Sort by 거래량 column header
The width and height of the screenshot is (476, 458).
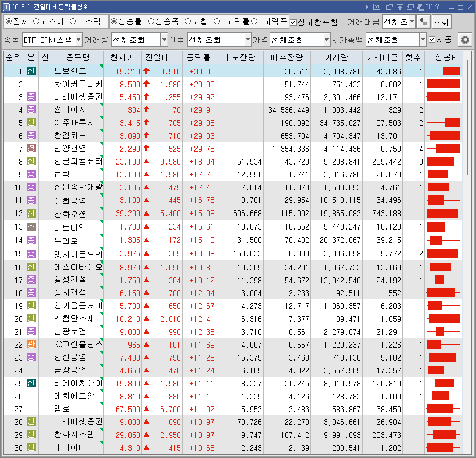(x=336, y=57)
